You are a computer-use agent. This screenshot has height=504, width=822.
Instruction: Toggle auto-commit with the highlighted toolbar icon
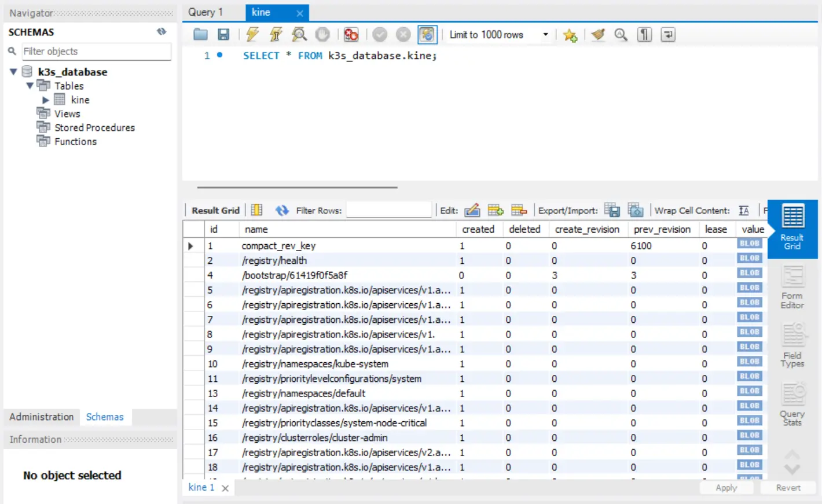[x=427, y=34]
